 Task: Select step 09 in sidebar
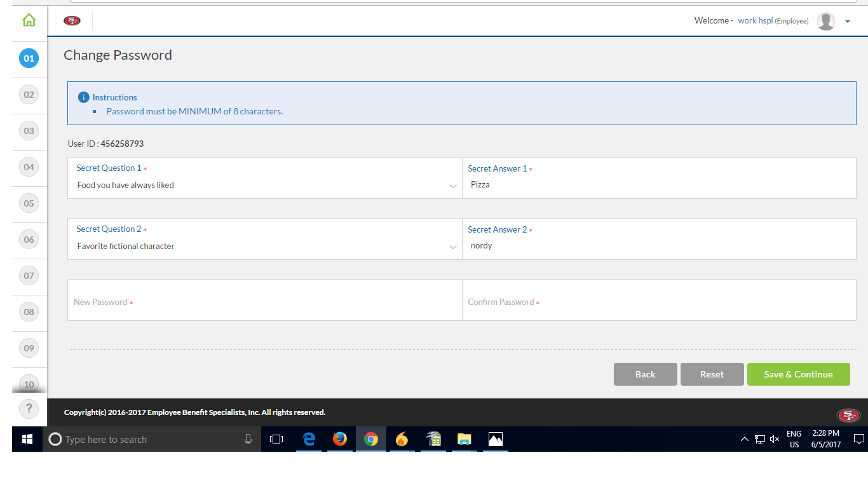coord(29,348)
